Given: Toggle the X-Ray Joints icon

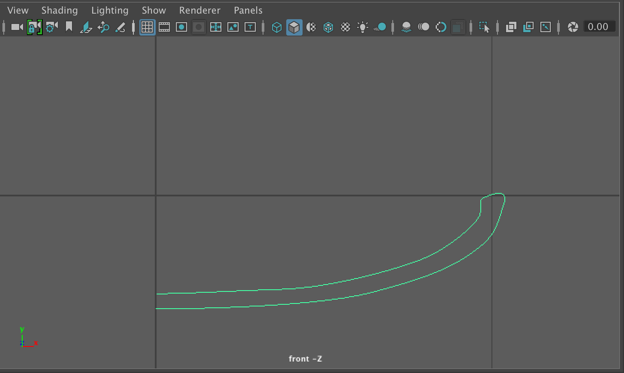Looking at the screenshot, I should pyautogui.click(x=545, y=27).
